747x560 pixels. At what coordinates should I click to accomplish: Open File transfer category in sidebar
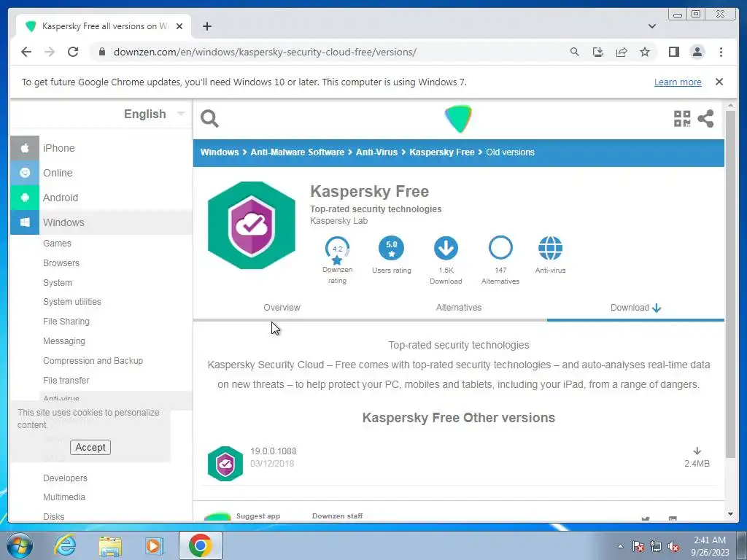coord(66,380)
